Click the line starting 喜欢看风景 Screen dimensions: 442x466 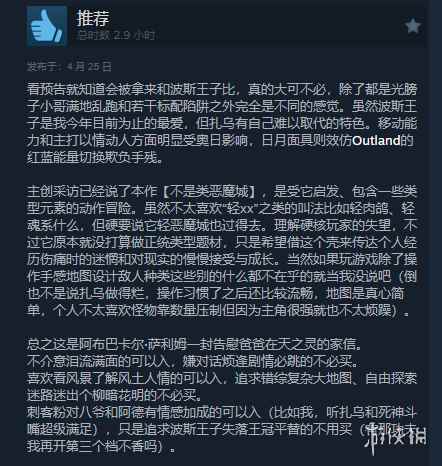(222, 378)
